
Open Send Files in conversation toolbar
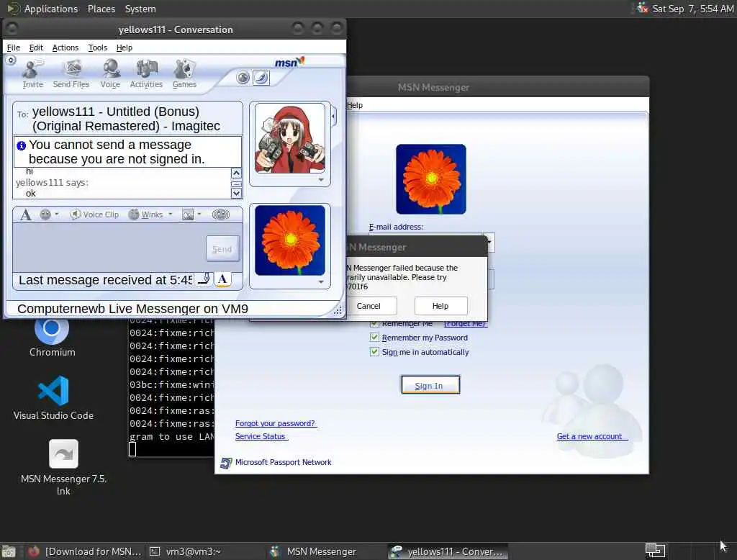click(x=71, y=74)
